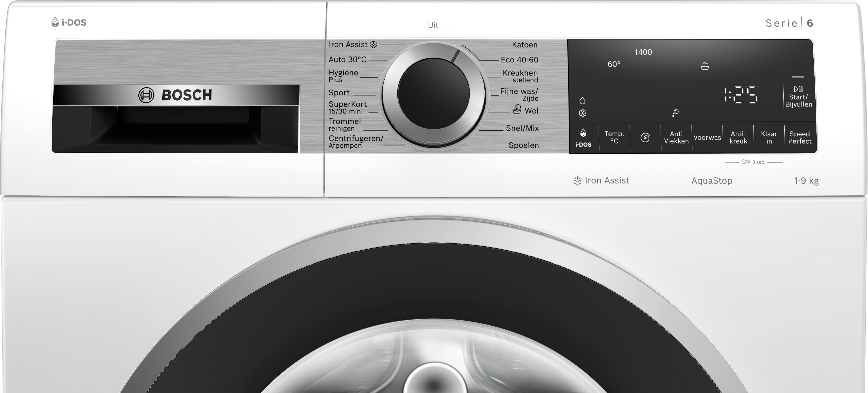This screenshot has height=393, width=868.
Task: Click the Serie 6 label
Action: pos(789,23)
